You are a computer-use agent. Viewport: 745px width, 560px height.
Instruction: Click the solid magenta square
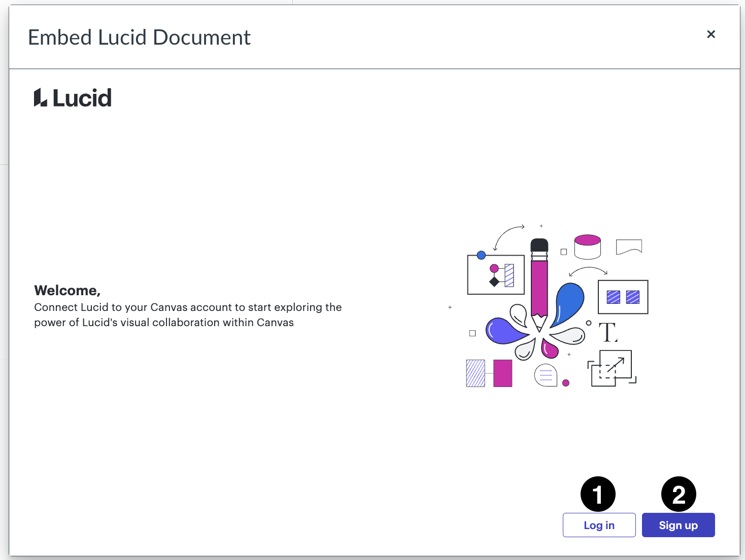pos(502,373)
